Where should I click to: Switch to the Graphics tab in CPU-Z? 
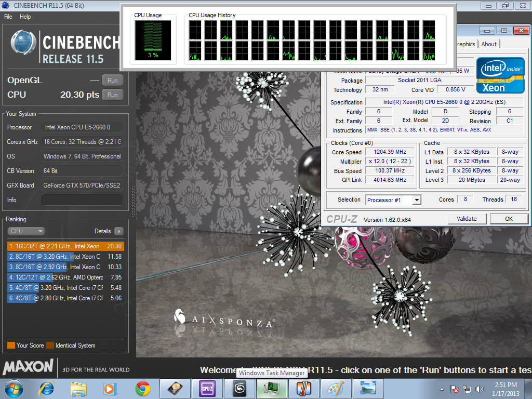tap(467, 44)
